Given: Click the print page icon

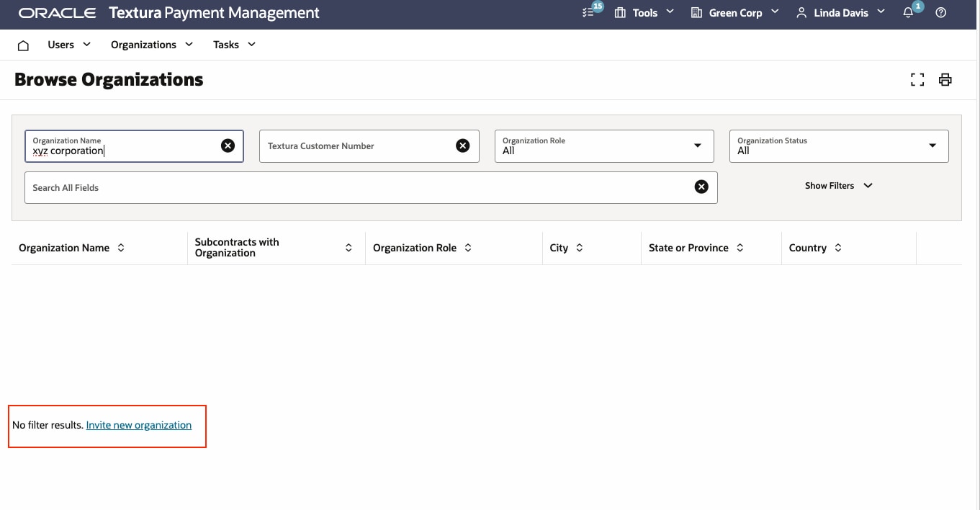Looking at the screenshot, I should pyautogui.click(x=945, y=80).
